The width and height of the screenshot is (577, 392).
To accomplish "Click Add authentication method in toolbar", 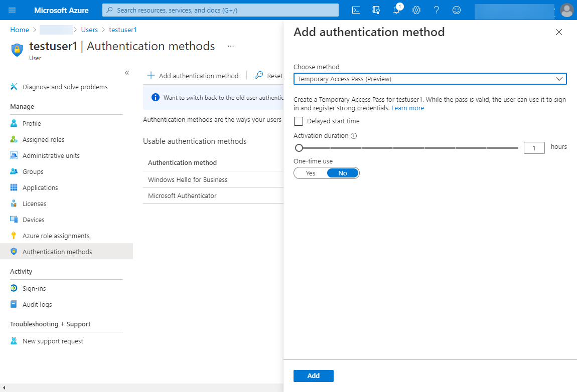I will point(193,75).
